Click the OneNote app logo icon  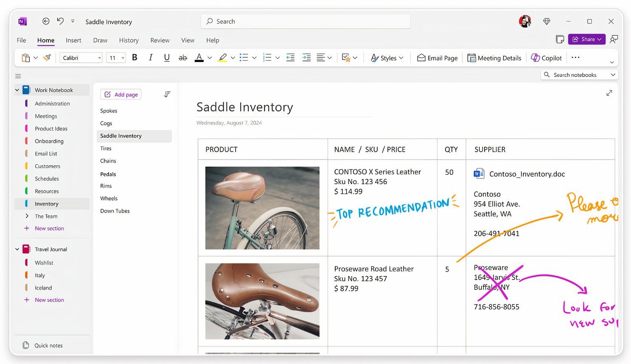tap(23, 21)
